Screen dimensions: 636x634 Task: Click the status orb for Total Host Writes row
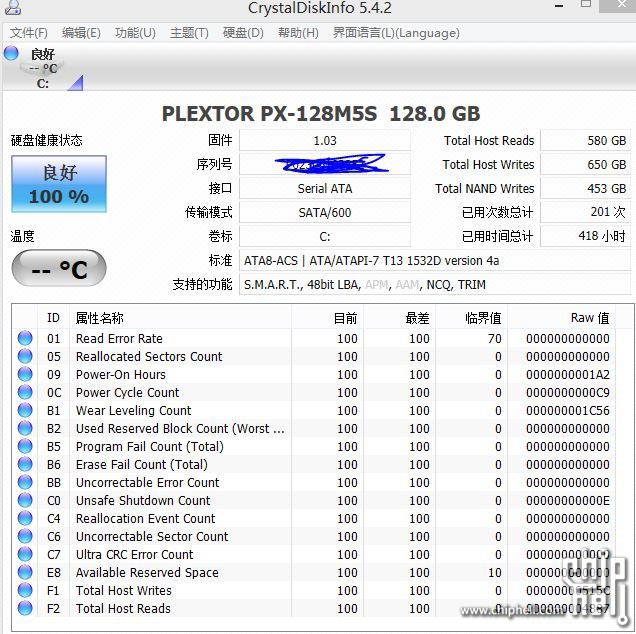point(25,590)
